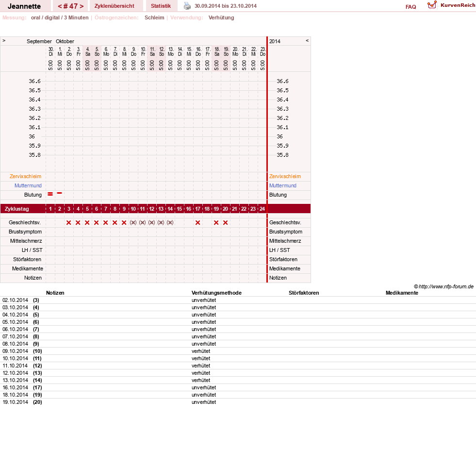Click the red X on cycle day 8

[x=115, y=222]
